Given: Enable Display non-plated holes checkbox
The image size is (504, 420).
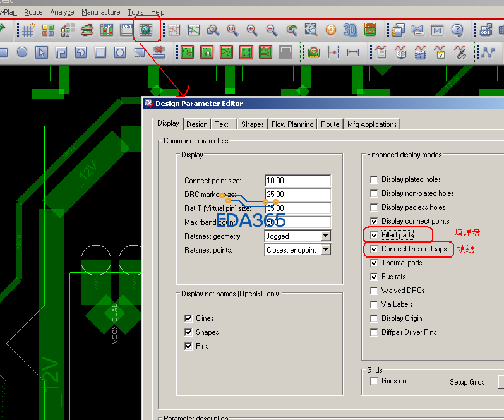Looking at the screenshot, I should (x=374, y=193).
